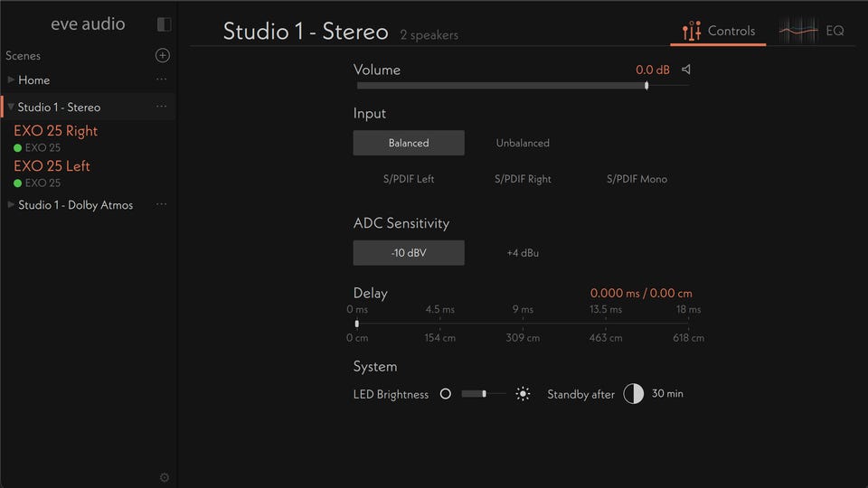This screenshot has width=868, height=488.
Task: Click the 30 min standby value
Action: click(x=667, y=393)
